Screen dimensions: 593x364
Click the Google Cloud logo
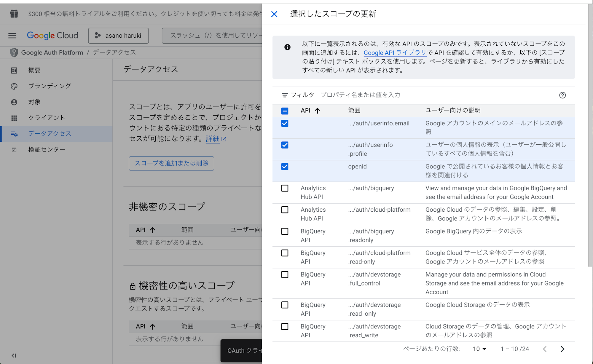pyautogui.click(x=52, y=36)
